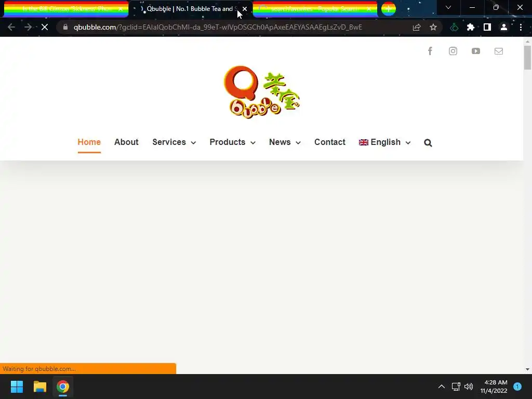This screenshot has height=399, width=532.
Task: Open Chrome's three-dot menu
Action: (x=521, y=27)
